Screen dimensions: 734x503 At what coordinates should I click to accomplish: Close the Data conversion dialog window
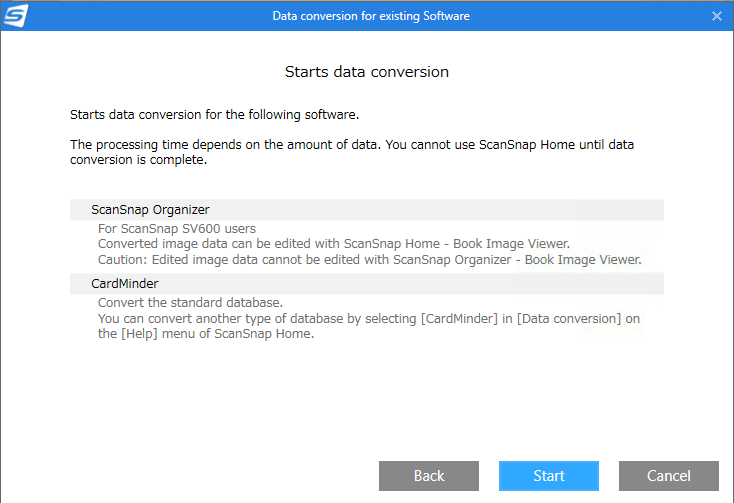coord(716,16)
